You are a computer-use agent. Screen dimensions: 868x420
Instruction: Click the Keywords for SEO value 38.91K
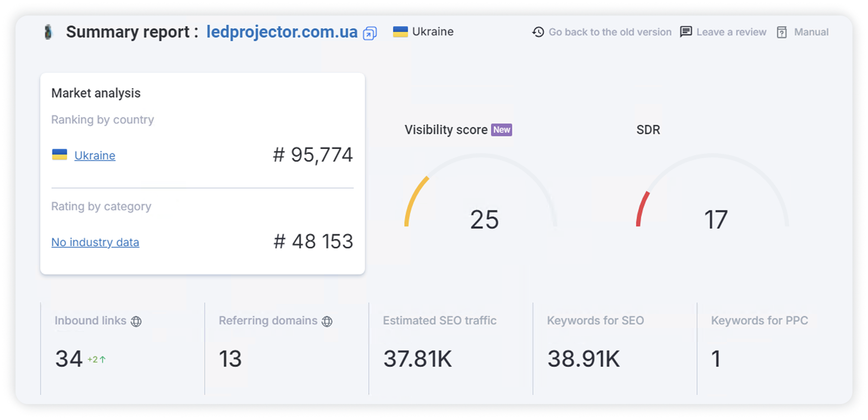(584, 359)
